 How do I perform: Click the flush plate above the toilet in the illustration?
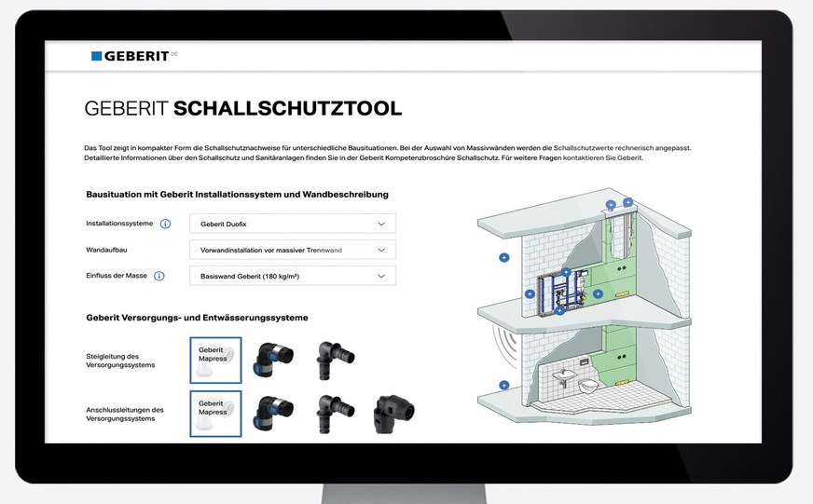tap(585, 362)
